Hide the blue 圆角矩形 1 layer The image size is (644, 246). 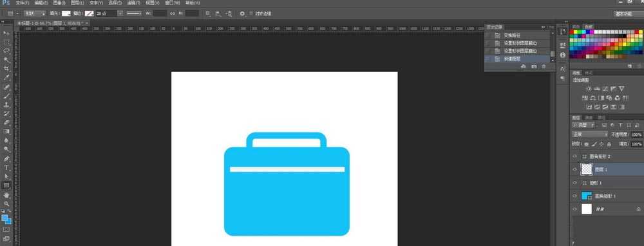pos(574,196)
